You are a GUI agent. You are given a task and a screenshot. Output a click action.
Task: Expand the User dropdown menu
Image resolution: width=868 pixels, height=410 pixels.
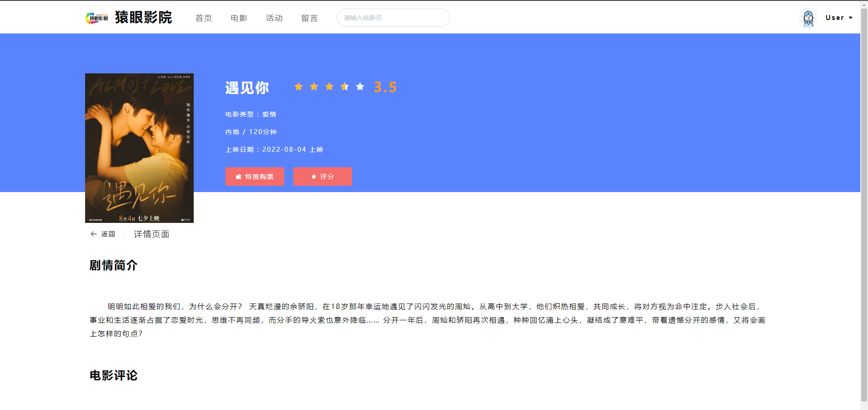[x=839, y=18]
